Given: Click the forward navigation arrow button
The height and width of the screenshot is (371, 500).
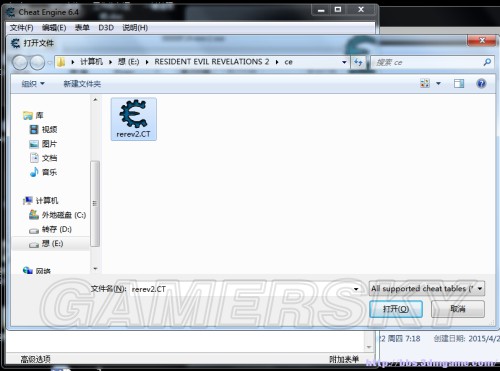Looking at the screenshot, I should coord(37,62).
